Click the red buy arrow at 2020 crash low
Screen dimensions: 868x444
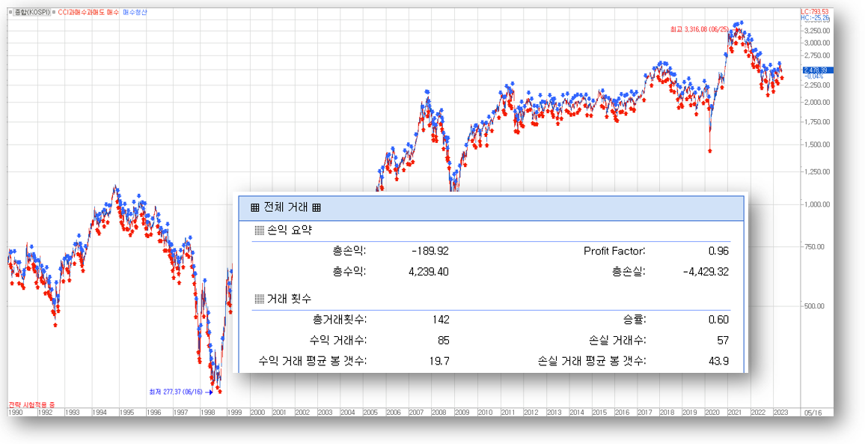point(709,150)
